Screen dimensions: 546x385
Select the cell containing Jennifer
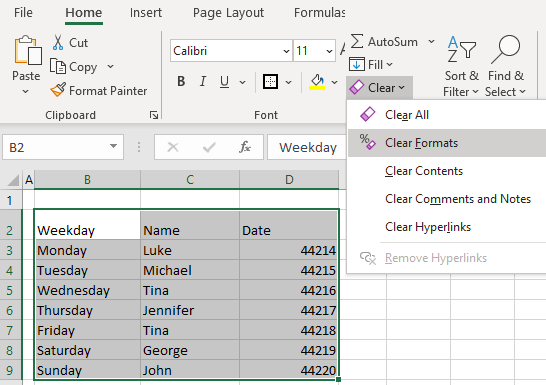190,310
